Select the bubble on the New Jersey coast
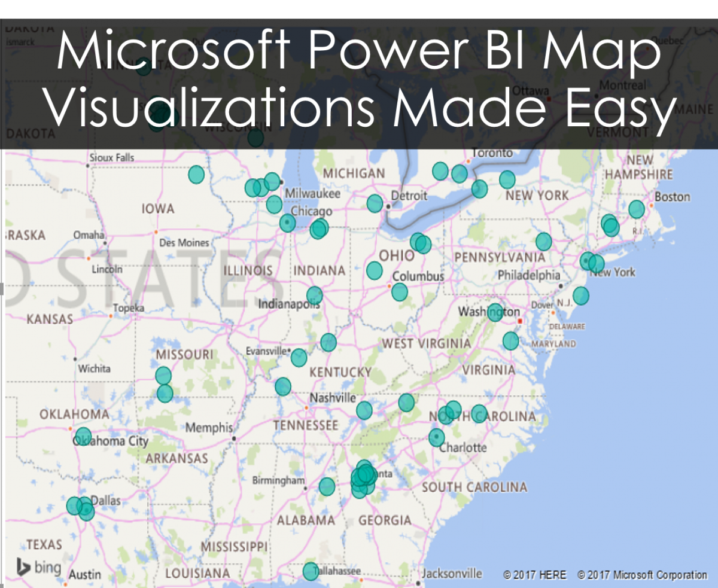Image resolution: width=718 pixels, height=588 pixels. (x=581, y=295)
